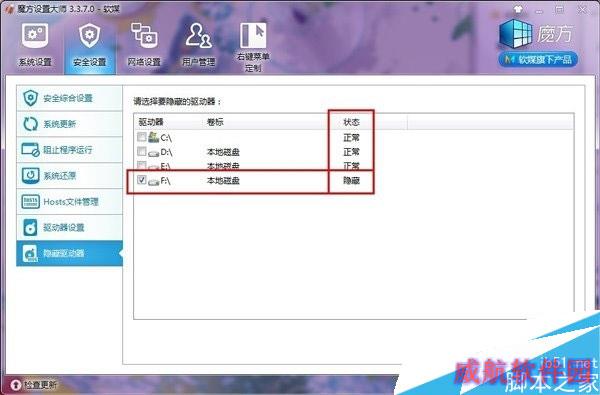Check the D:\ drive checkbox
Viewport: 600px width, 395px height.
142,152
